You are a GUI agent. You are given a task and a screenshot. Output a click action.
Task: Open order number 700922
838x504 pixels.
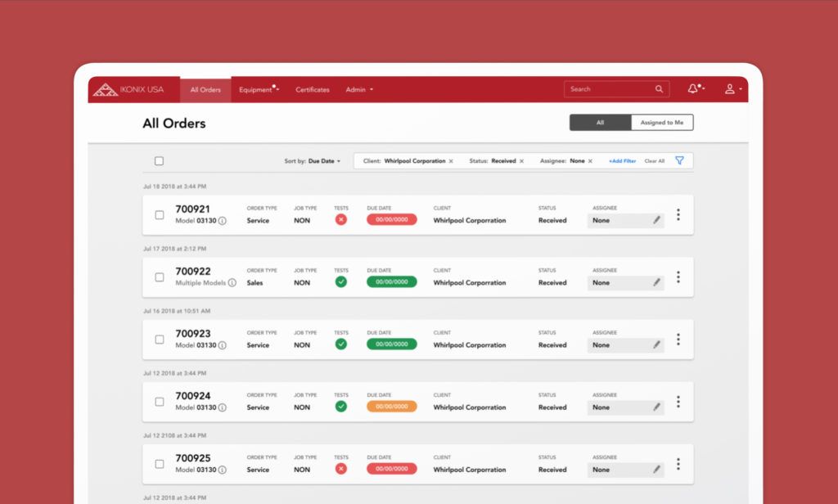point(193,271)
